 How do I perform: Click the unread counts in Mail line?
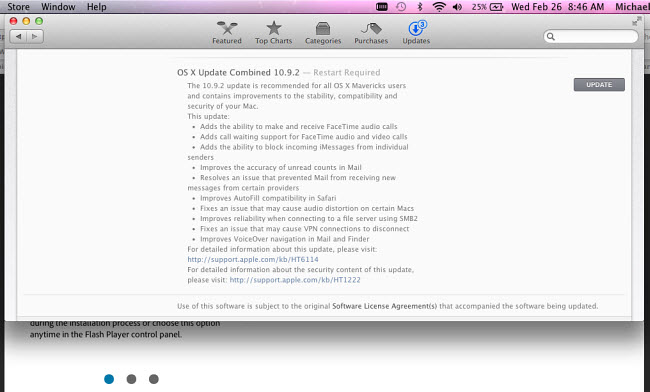[281, 167]
